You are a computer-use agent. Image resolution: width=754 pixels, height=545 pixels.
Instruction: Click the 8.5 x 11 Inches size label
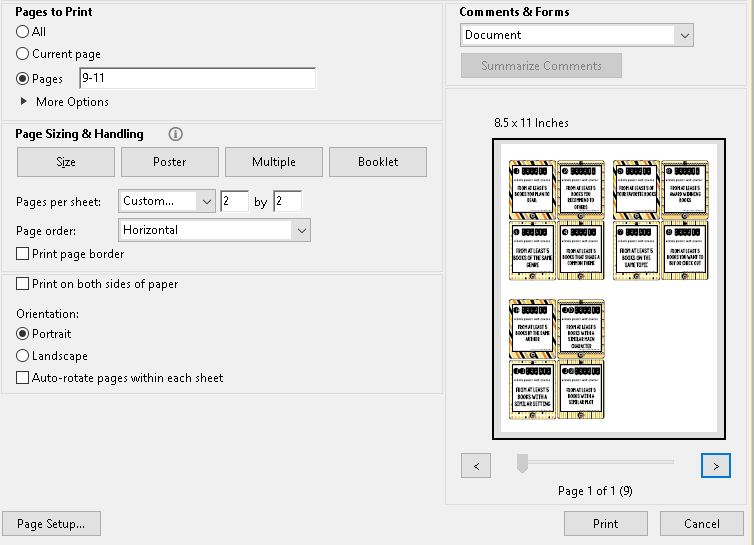[x=531, y=123]
